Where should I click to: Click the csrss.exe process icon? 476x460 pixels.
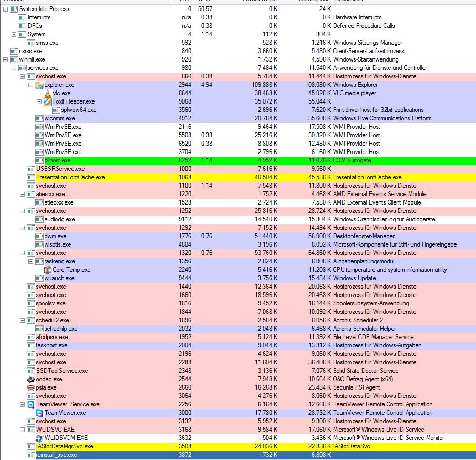[x=14, y=51]
